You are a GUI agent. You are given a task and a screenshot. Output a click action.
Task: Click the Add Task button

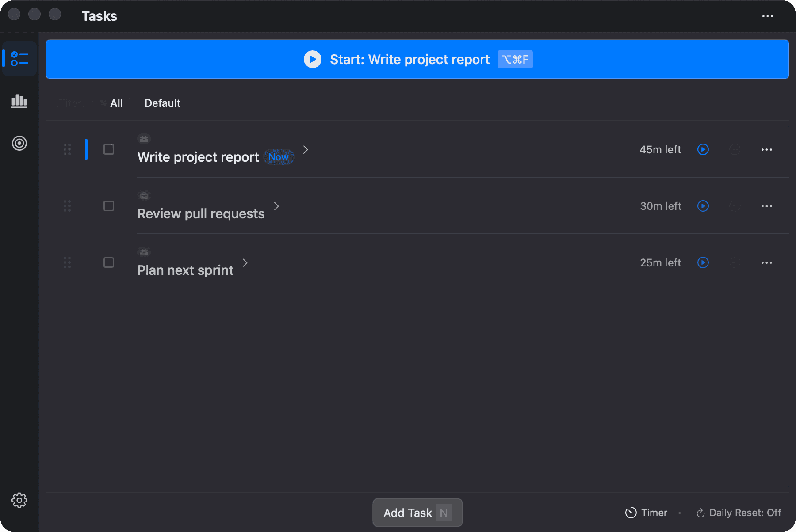pyautogui.click(x=417, y=513)
